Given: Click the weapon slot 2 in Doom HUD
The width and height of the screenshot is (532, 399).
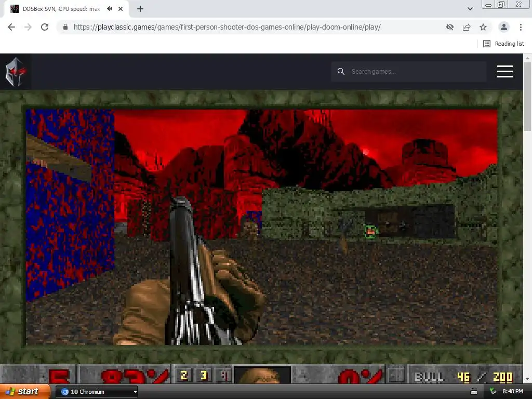Looking at the screenshot, I should pos(184,375).
